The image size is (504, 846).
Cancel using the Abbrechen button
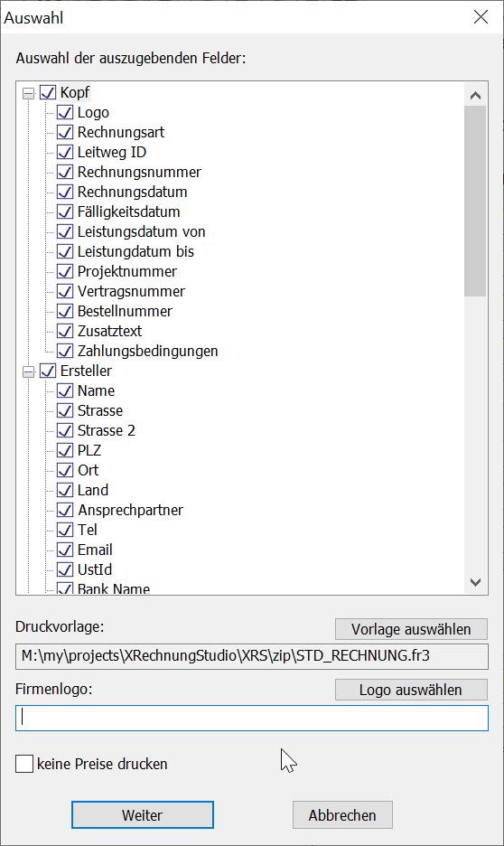point(342,814)
